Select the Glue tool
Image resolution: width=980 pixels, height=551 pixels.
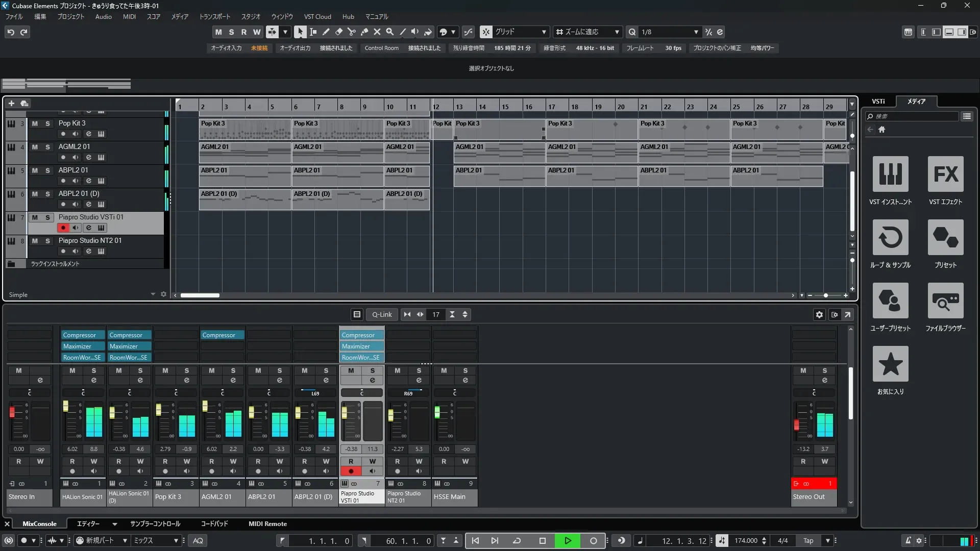pos(364,32)
